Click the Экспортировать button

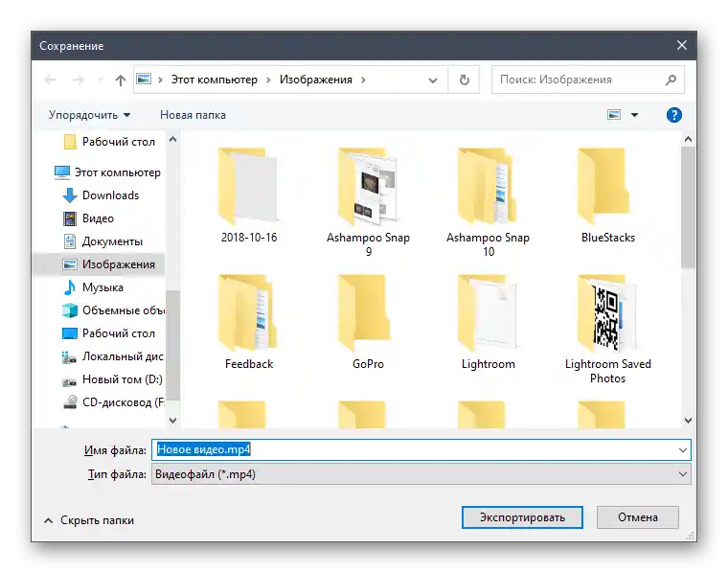522,517
